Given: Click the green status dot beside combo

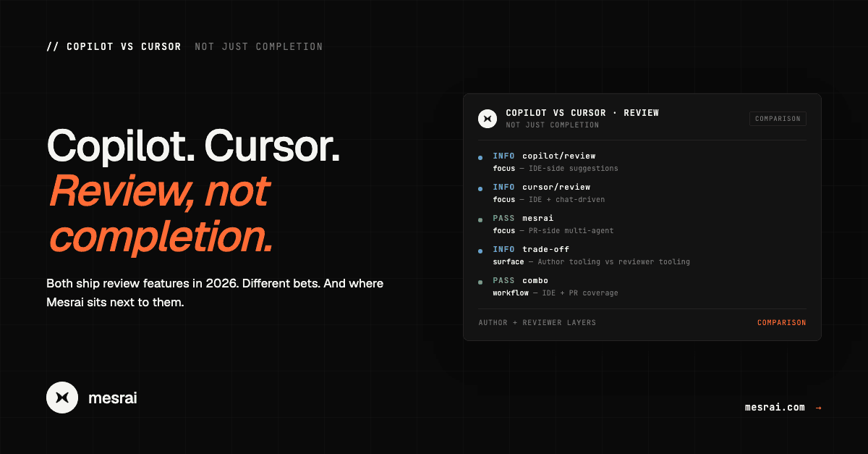Looking at the screenshot, I should click(480, 282).
